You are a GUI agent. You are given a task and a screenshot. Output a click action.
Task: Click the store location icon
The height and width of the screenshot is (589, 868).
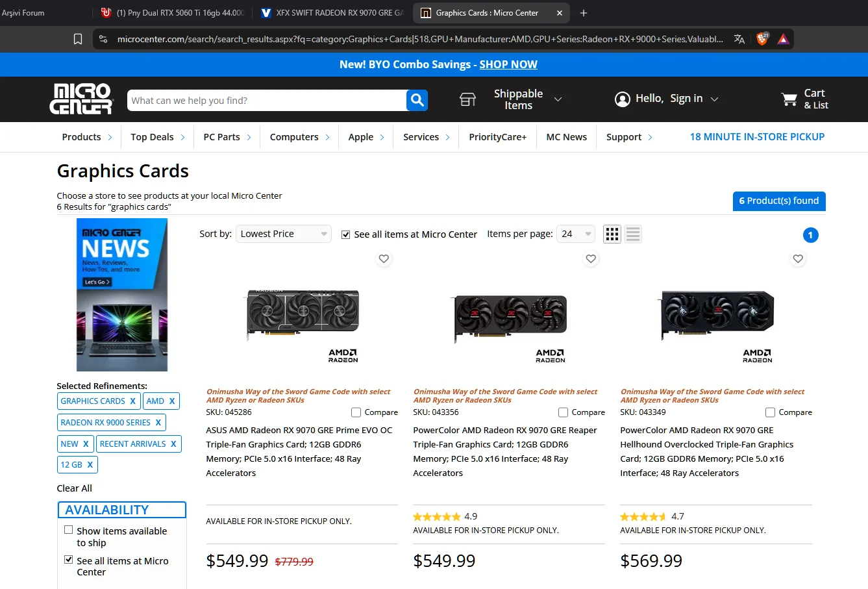pos(467,99)
